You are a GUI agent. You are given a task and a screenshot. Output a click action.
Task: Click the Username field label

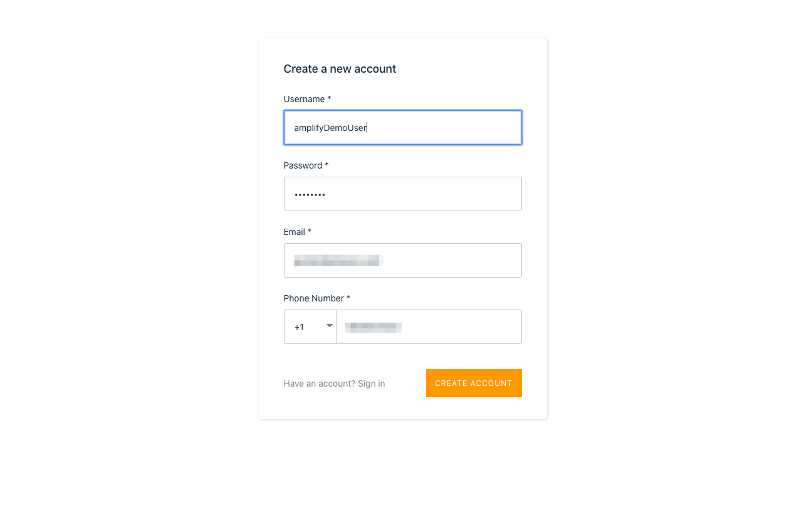(x=304, y=99)
